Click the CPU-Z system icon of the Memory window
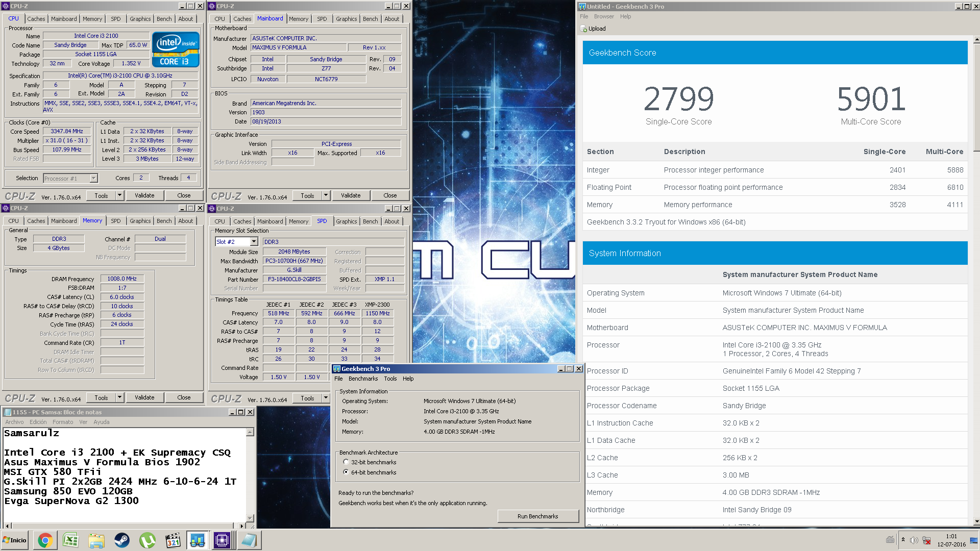 [x=6, y=208]
